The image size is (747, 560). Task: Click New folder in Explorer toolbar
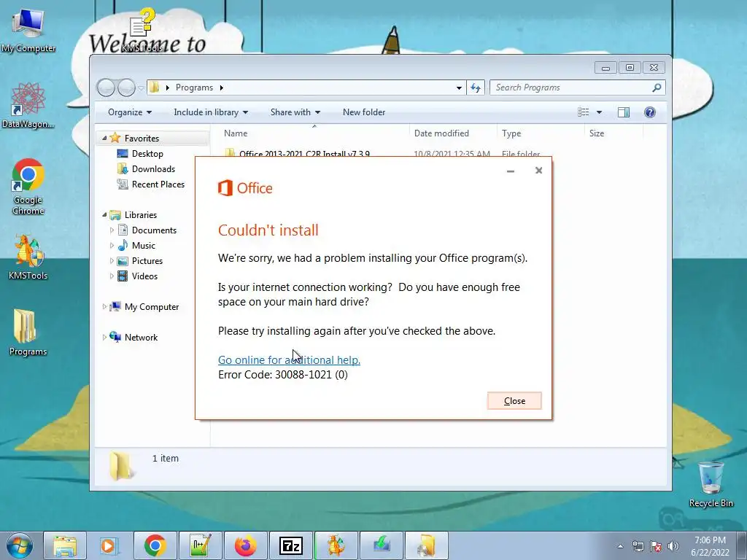pyautogui.click(x=364, y=112)
